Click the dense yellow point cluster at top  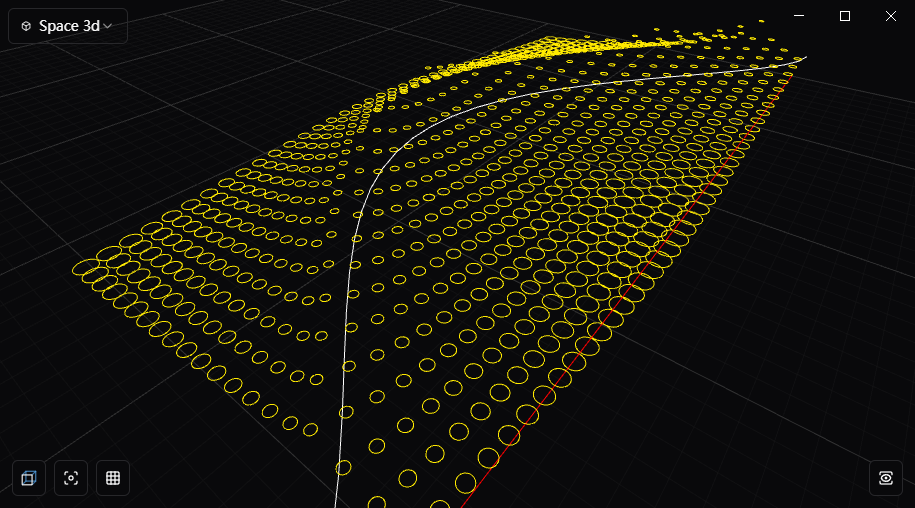point(560,48)
